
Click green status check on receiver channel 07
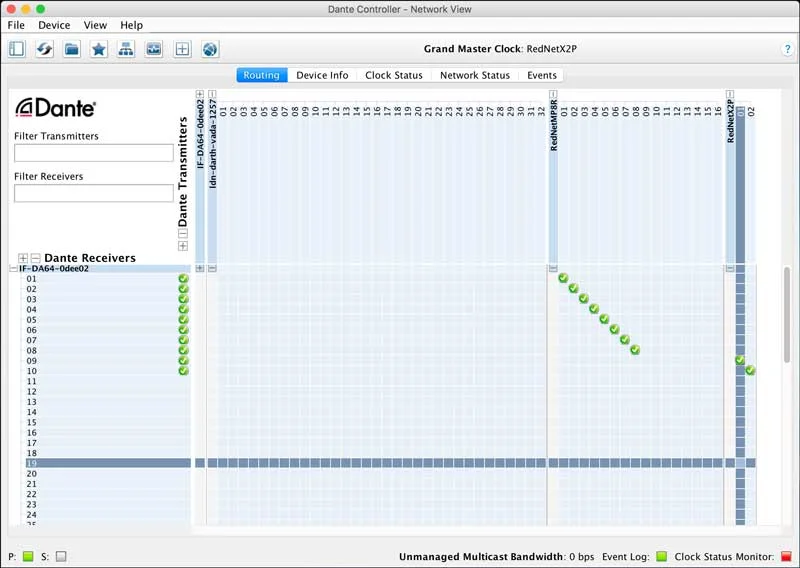coord(184,340)
